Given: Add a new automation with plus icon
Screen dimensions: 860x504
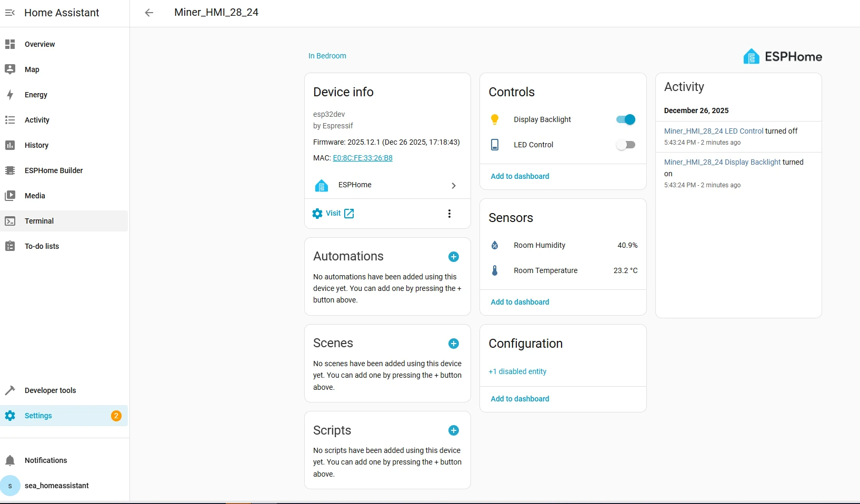Looking at the screenshot, I should point(453,257).
